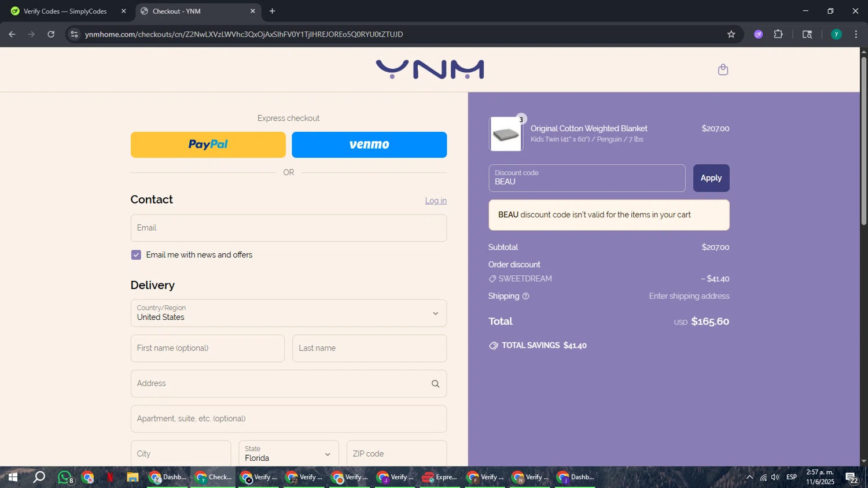Screen dimensions: 868x488
Task: Click the BEAU invalid code message
Action: coord(609,215)
